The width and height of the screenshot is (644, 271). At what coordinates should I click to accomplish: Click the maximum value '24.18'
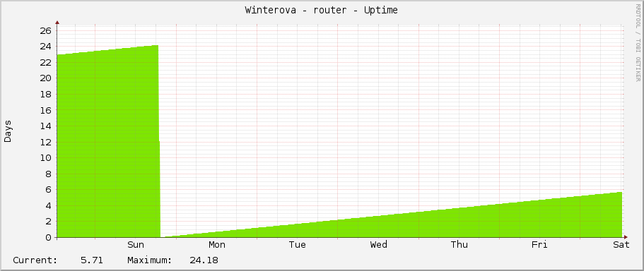(204, 260)
